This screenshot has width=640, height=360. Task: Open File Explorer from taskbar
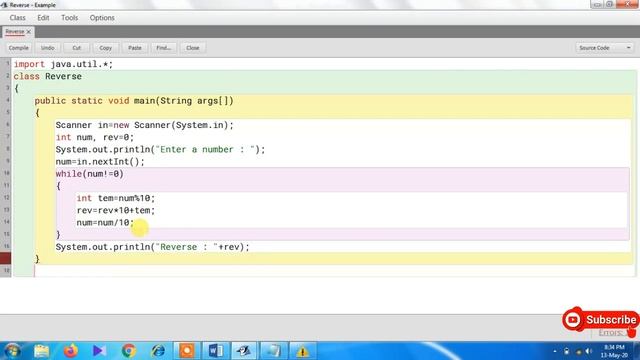[42, 351]
